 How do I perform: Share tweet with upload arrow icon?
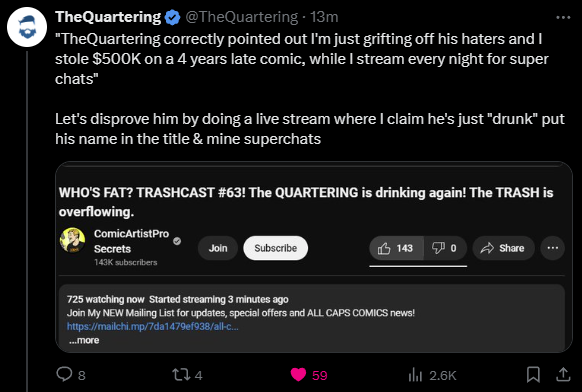563,374
